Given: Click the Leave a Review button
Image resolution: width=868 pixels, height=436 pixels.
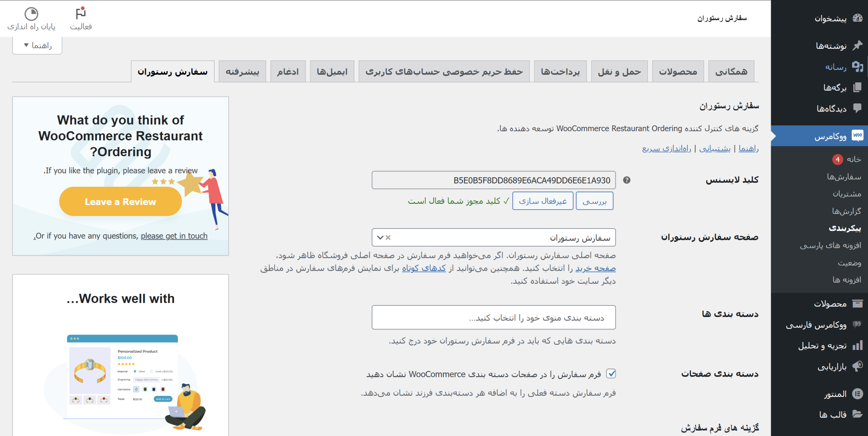Looking at the screenshot, I should click(120, 202).
